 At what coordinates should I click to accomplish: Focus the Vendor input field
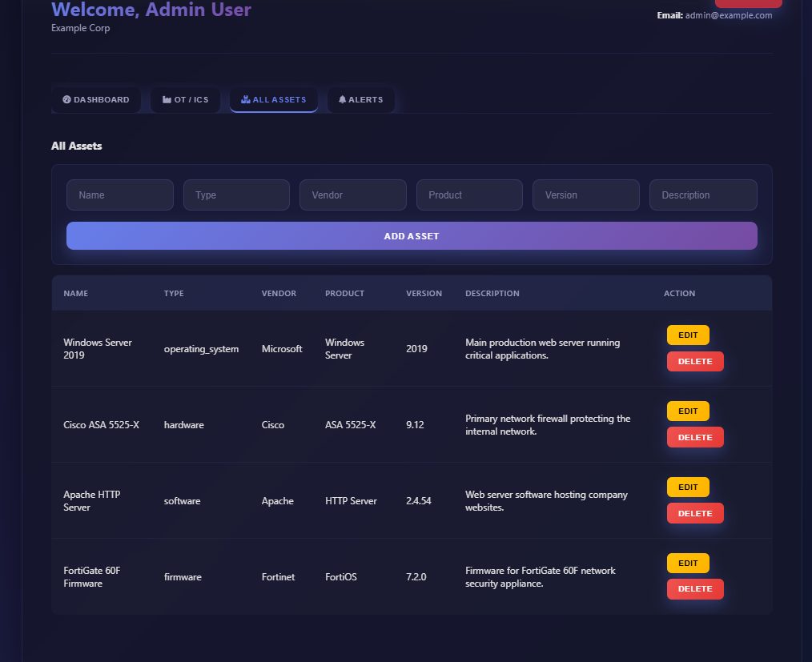coord(353,195)
